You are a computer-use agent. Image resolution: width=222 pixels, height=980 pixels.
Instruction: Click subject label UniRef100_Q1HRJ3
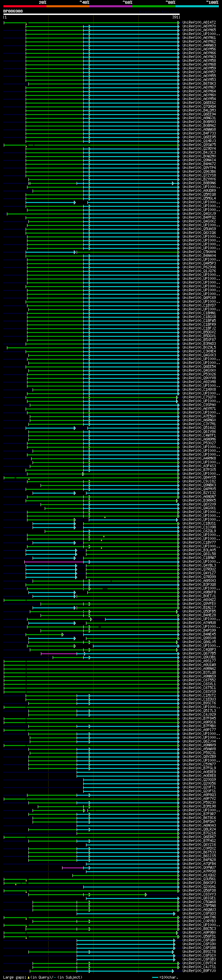[199, 141]
